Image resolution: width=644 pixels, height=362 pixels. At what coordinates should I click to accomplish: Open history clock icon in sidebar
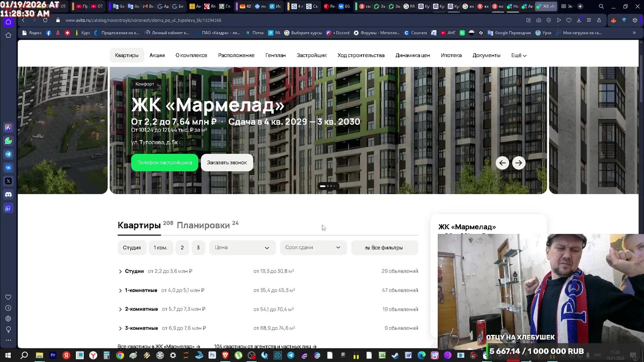(x=8, y=308)
